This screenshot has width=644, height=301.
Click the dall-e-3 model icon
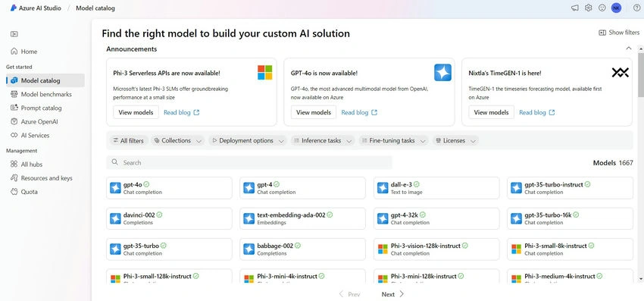point(383,188)
